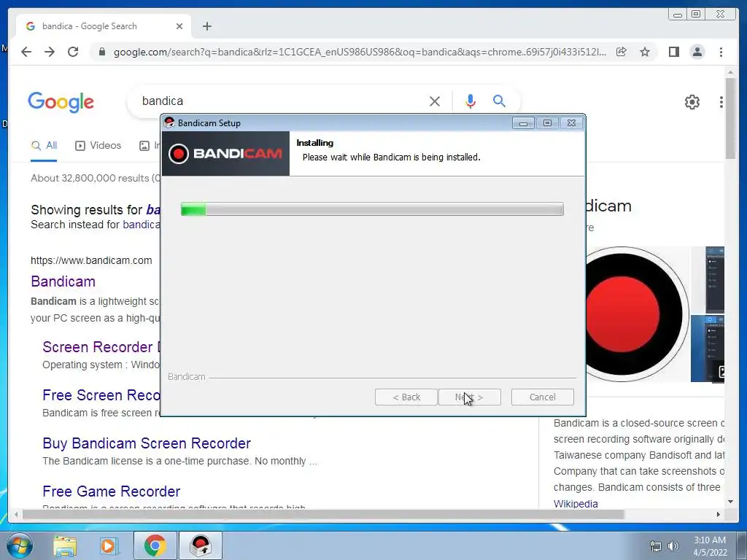Open a new Chrome tab
Viewport: 747px width, 560px height.
pyautogui.click(x=206, y=26)
